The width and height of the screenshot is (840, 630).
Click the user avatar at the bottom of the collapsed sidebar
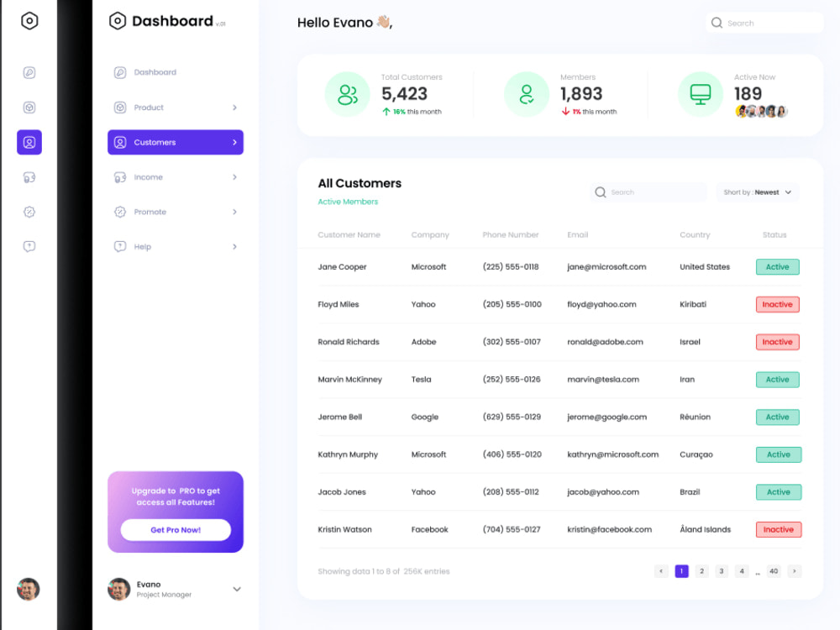[29, 590]
